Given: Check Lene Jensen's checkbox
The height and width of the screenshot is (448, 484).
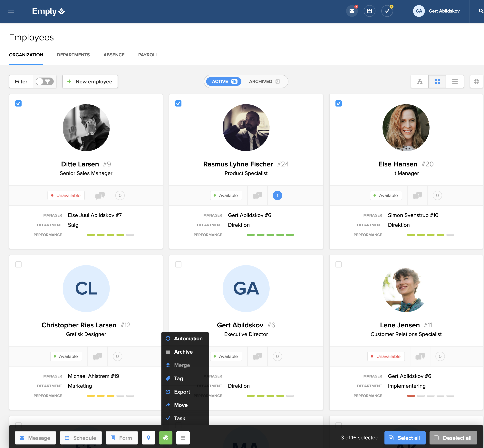Looking at the screenshot, I should coord(338,264).
